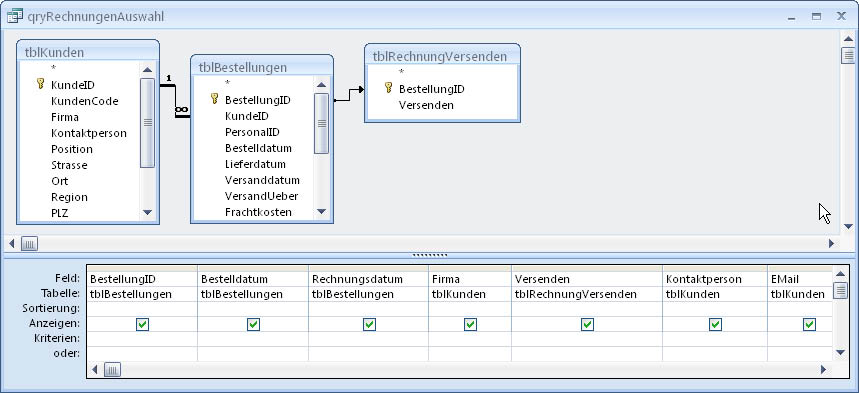Screen dimensions: 859x393
Task: Open Sortierung cell for Bestelldatum column
Action: click(x=253, y=309)
